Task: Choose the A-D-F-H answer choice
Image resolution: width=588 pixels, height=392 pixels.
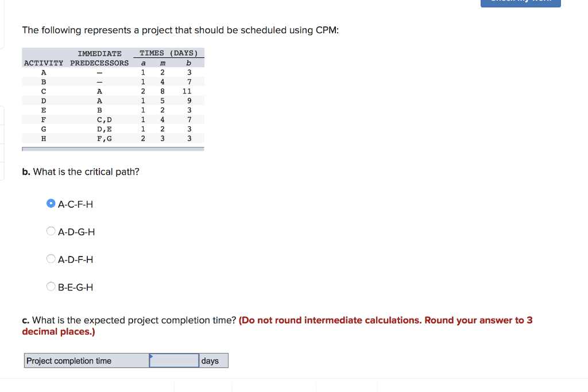Action: click(51, 259)
